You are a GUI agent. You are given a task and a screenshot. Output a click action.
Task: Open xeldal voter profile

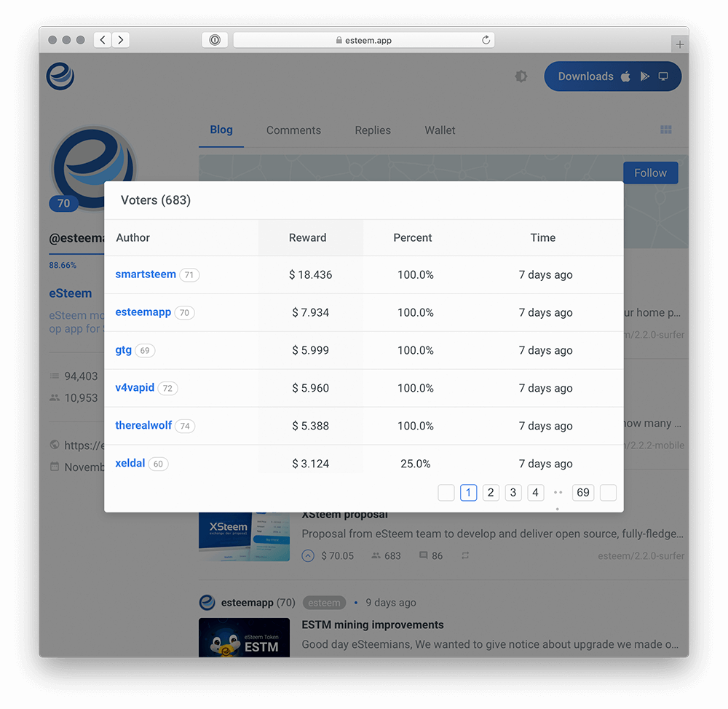click(130, 464)
